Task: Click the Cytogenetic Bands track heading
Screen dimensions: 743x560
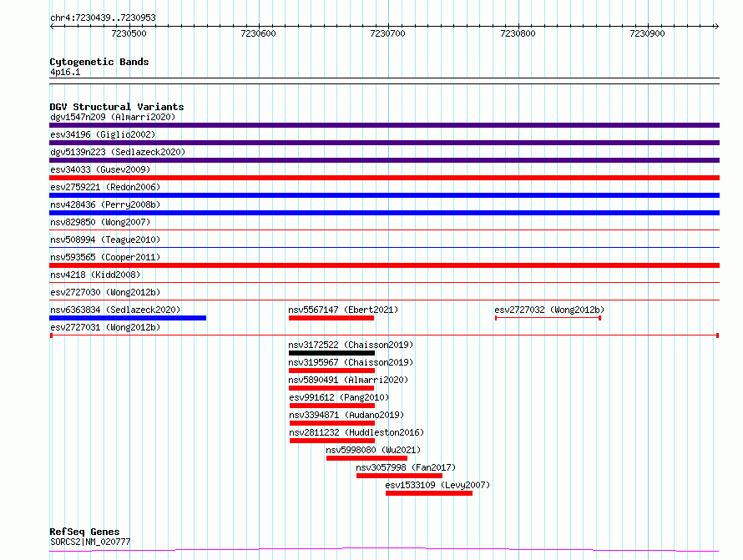Action: coord(99,62)
